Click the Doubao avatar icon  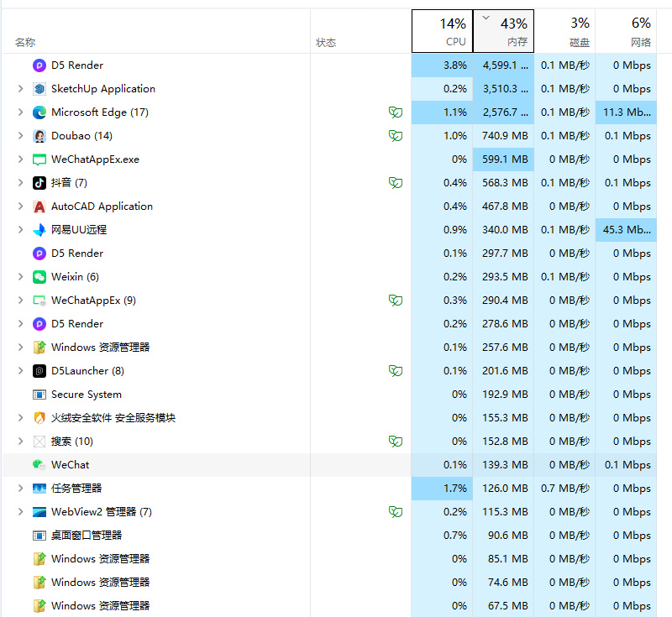(x=39, y=136)
